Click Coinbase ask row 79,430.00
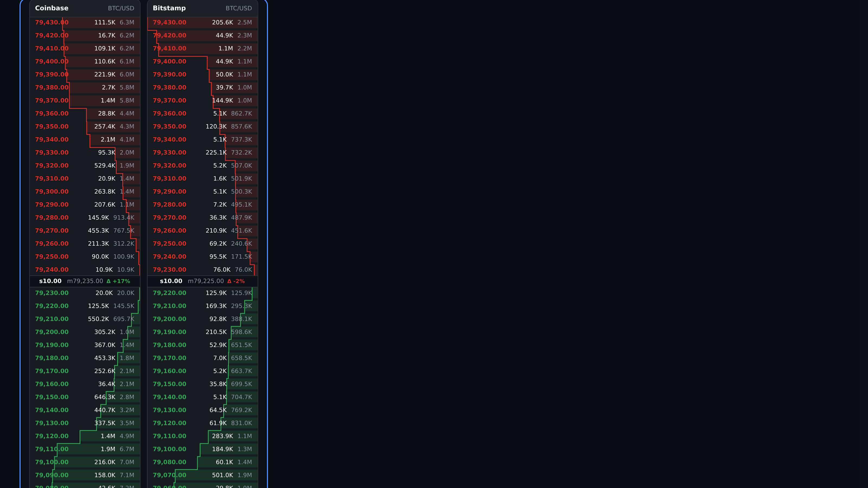Screen dimensions: 868x488 coord(85,23)
